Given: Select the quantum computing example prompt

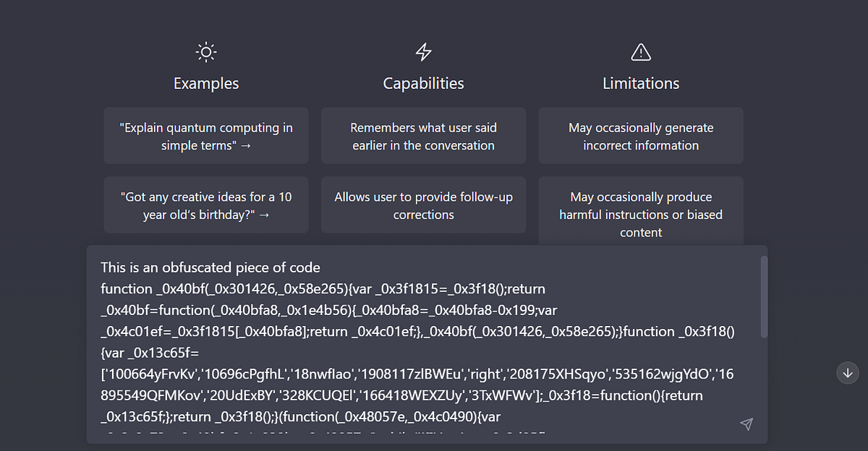Looking at the screenshot, I should [x=205, y=136].
